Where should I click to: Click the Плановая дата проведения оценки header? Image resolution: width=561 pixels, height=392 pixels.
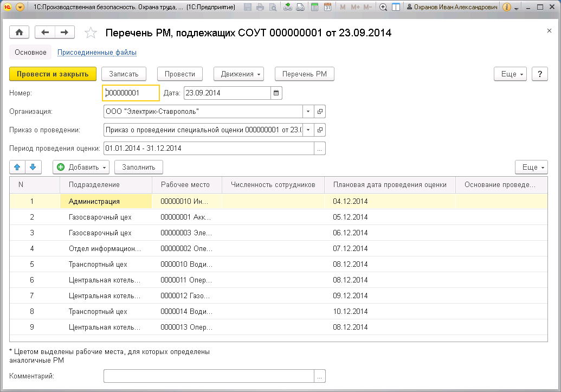(x=390, y=185)
